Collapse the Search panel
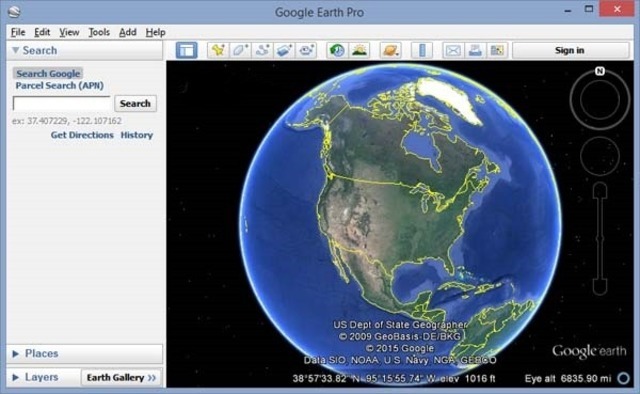Screen dimensions: 640x394 16,50
